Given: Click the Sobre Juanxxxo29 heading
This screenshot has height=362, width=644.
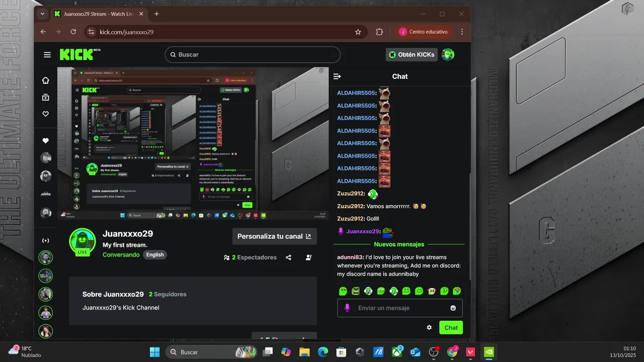Looking at the screenshot, I should (x=113, y=294).
